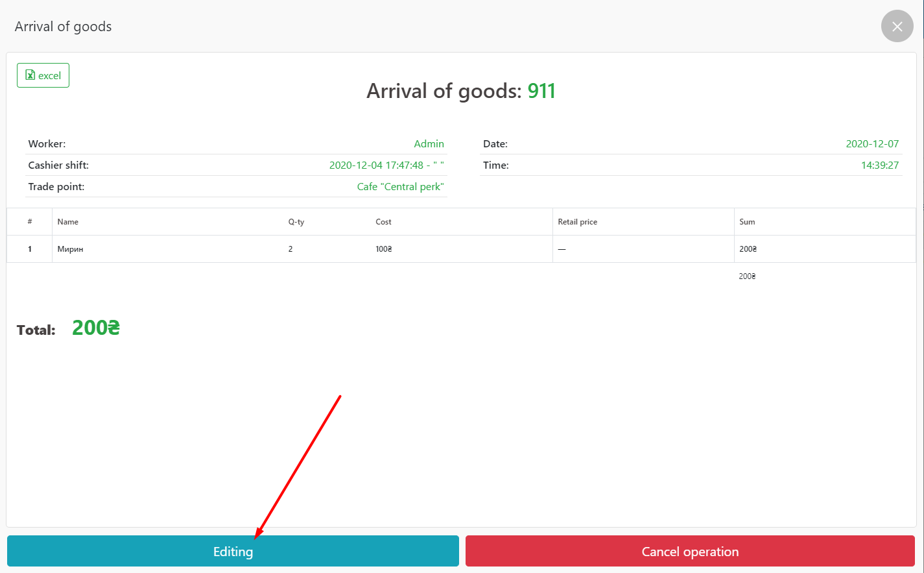Viewport: 924px width, 573px height.
Task: Click the Cafe "Central perk" trade point
Action: pos(400,187)
